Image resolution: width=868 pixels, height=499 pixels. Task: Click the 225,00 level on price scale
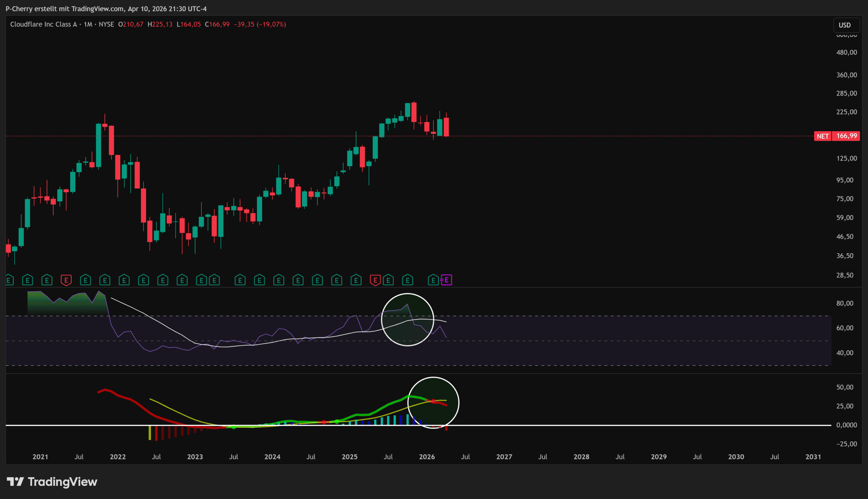[846, 112]
